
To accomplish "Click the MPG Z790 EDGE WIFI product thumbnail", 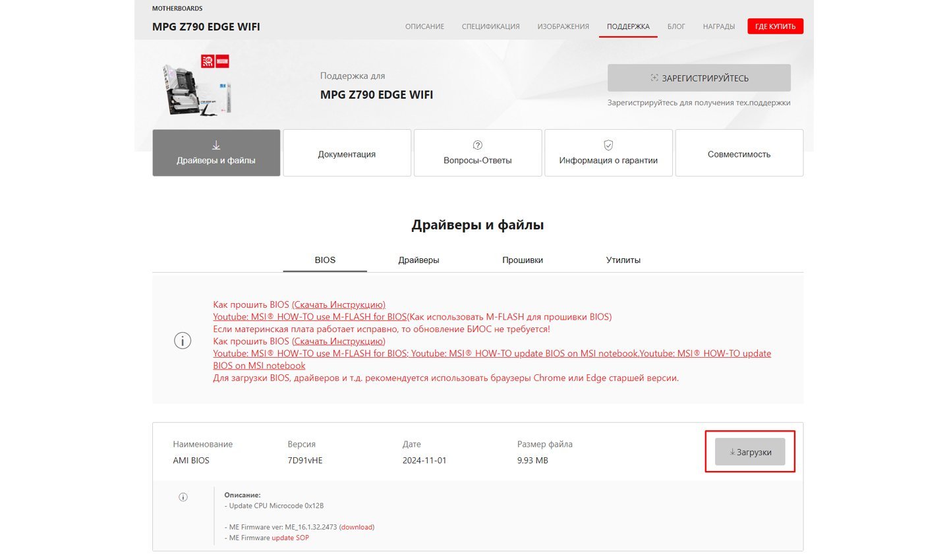I will 197,86.
